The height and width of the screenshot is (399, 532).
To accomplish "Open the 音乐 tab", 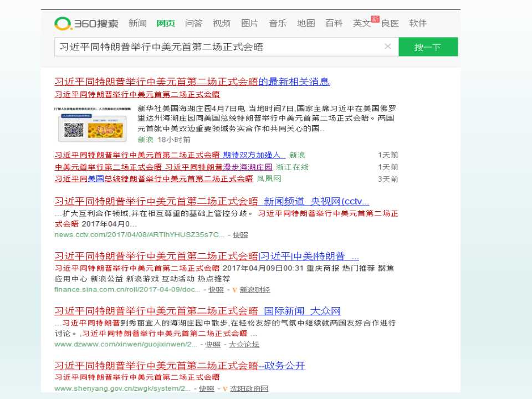I will click(x=278, y=23).
